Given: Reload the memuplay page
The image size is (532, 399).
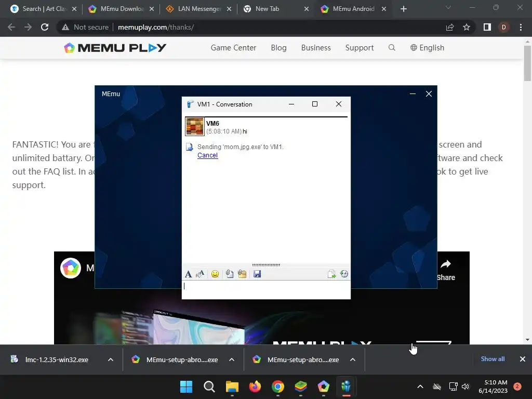Looking at the screenshot, I should (x=45, y=27).
